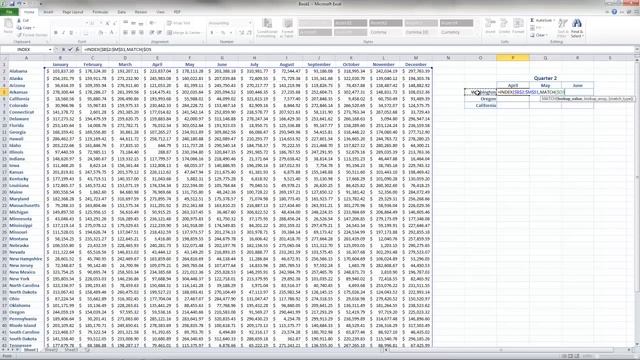The width and height of the screenshot is (640, 360).
Task: Switch to the Data tab
Action: click(x=121, y=12)
